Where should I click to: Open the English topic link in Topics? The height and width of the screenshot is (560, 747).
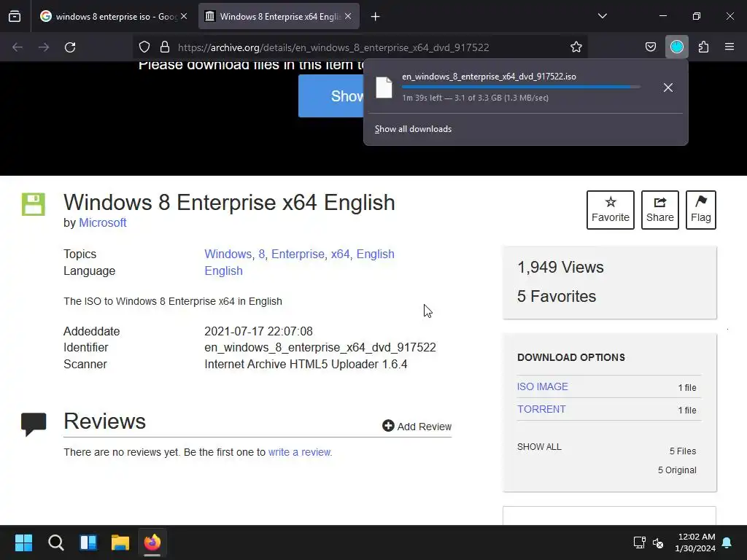pos(376,254)
